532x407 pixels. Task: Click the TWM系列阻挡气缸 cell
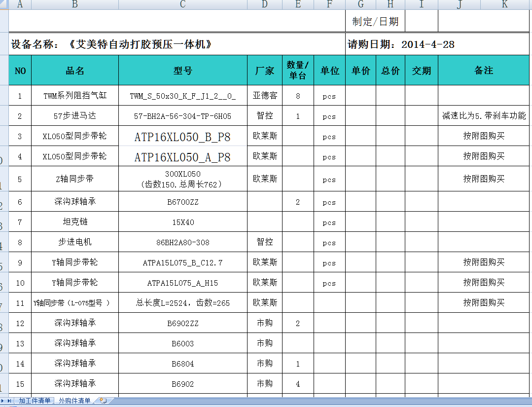(x=75, y=96)
